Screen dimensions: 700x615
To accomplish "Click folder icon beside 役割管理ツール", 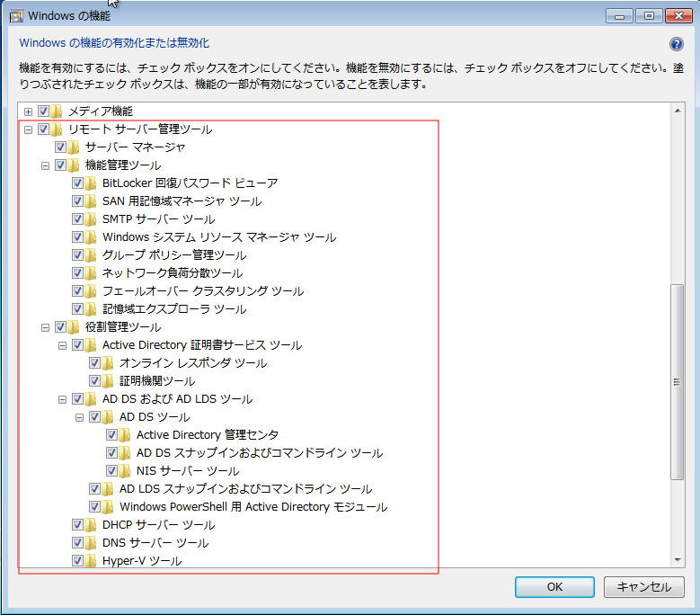I will 73,327.
